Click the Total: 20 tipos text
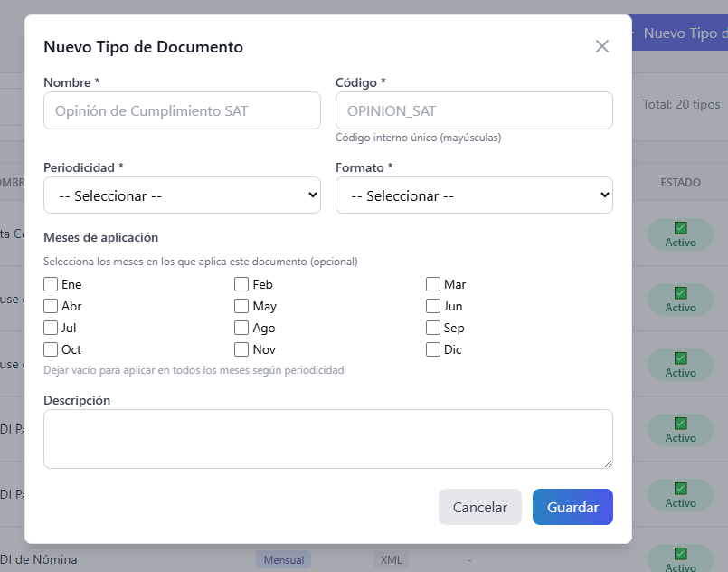 (681, 105)
